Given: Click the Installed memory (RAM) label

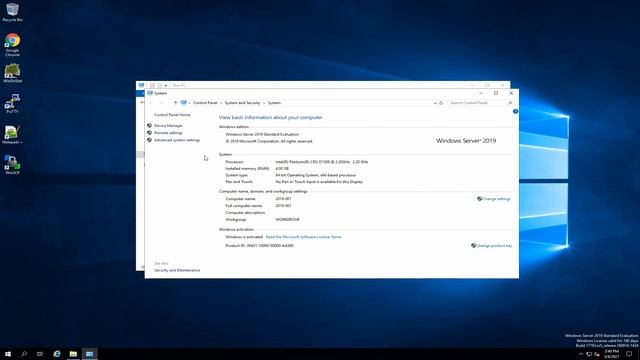Looking at the screenshot, I should 247,169.
